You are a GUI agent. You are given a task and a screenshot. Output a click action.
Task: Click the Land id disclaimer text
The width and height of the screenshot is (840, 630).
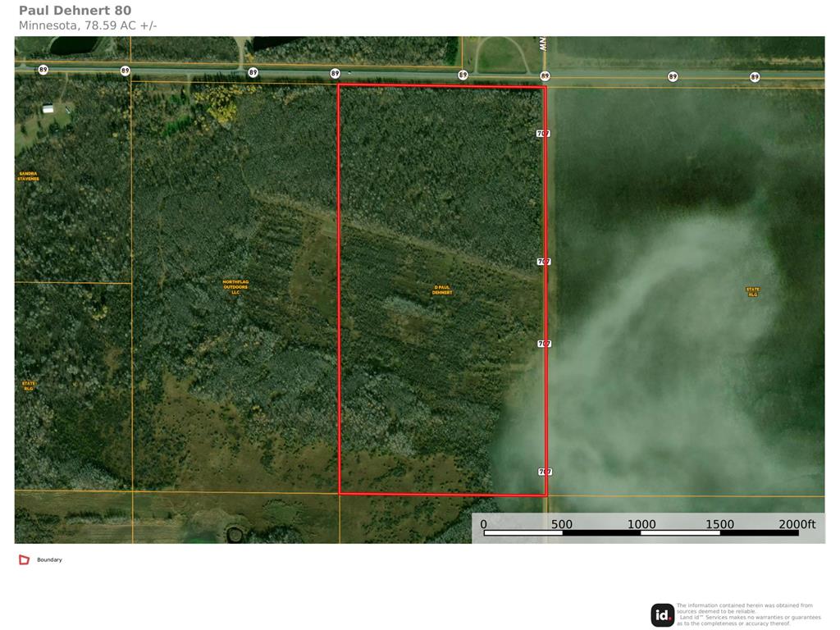click(748, 614)
